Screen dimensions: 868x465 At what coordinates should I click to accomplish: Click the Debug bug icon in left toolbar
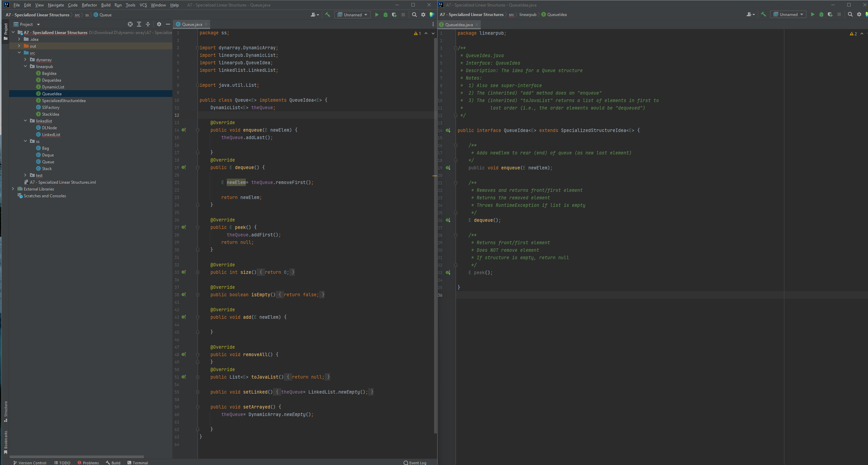click(x=385, y=15)
